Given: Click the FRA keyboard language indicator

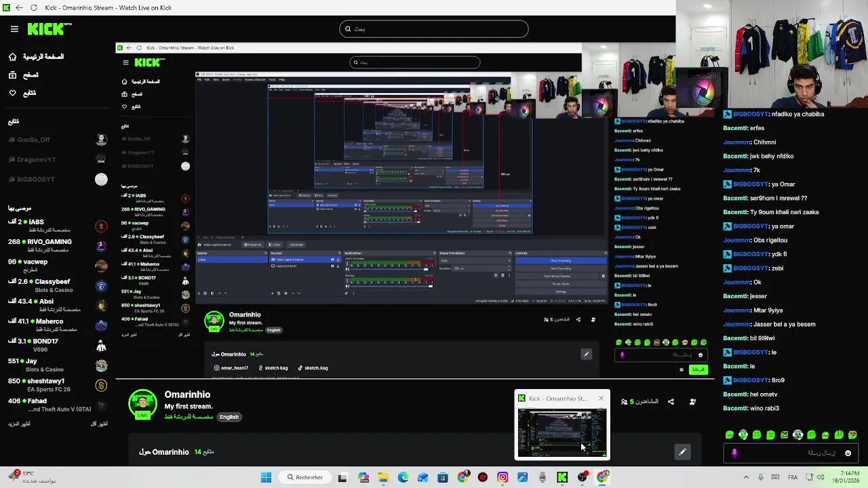Looking at the screenshot, I should pos(793,477).
